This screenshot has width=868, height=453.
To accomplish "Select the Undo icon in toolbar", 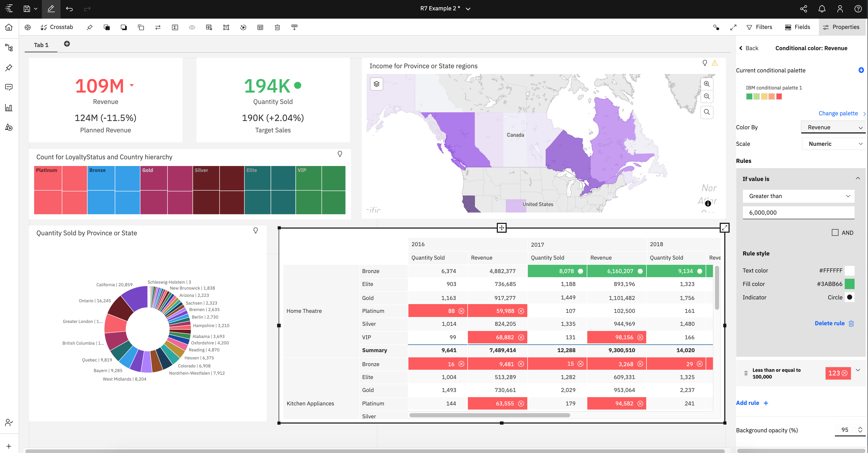I will coord(70,9).
